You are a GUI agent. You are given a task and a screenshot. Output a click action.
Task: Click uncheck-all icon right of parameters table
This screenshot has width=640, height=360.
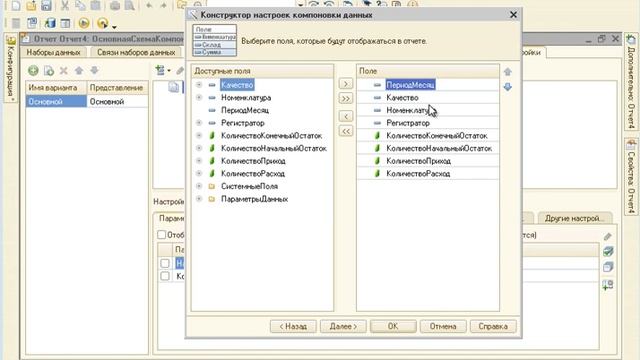[608, 267]
